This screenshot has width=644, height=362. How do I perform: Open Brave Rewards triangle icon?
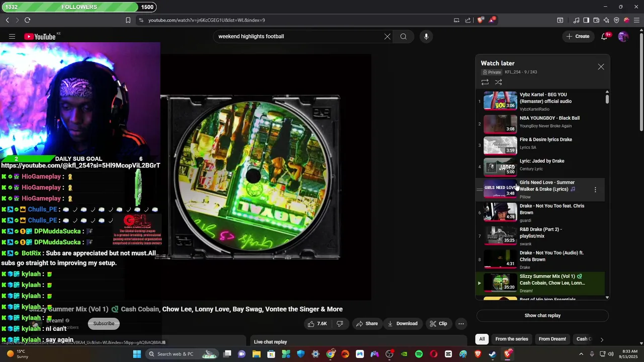click(493, 20)
